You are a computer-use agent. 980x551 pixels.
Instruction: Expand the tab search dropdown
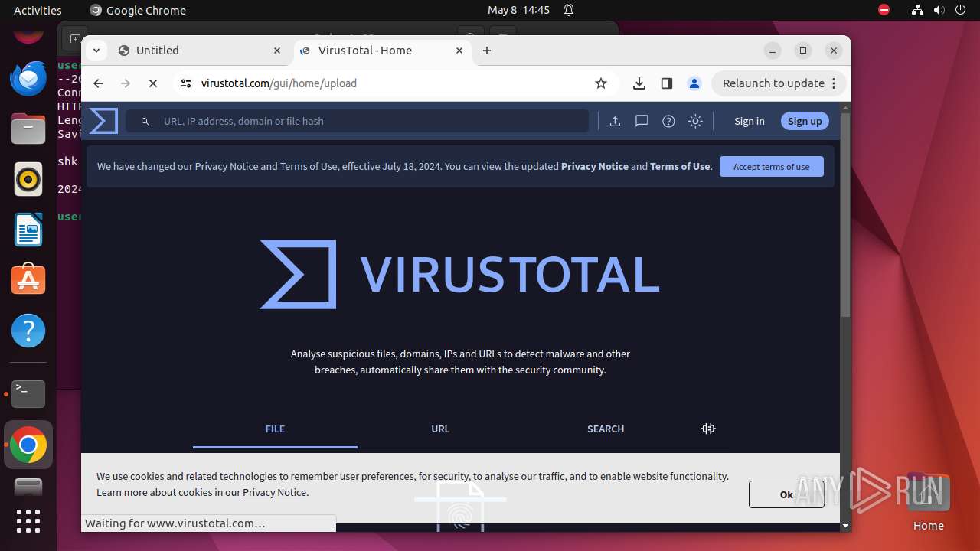click(x=96, y=51)
